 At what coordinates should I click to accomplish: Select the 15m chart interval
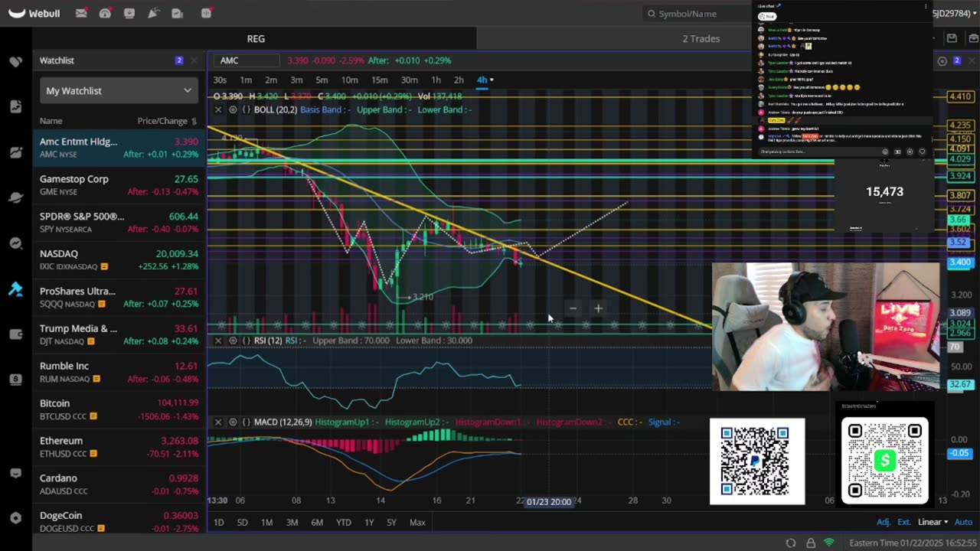(379, 80)
